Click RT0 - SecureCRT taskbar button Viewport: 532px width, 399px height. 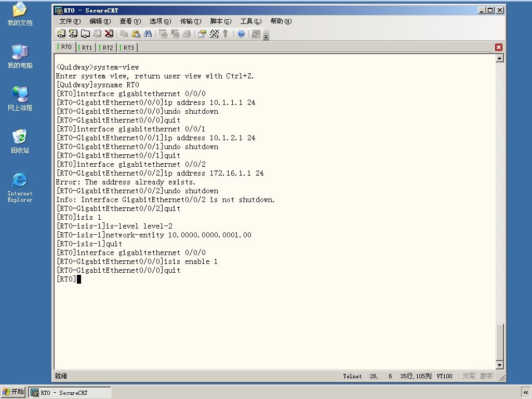pos(70,393)
